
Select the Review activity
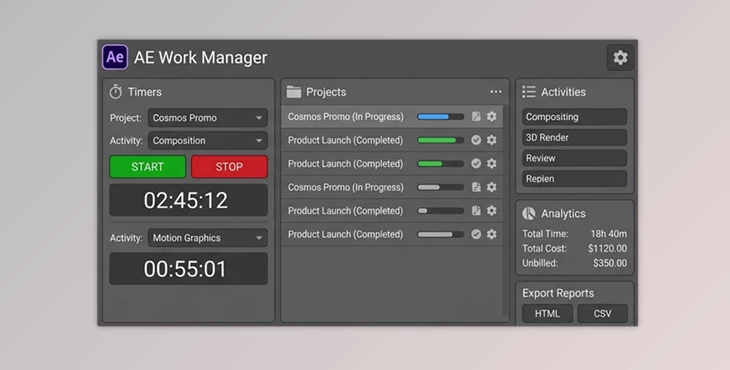click(x=575, y=158)
